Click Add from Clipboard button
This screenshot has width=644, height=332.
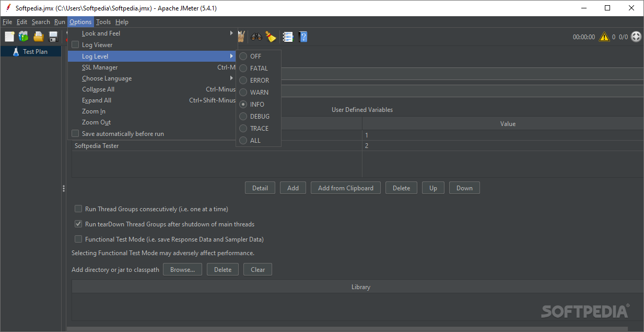pos(346,188)
